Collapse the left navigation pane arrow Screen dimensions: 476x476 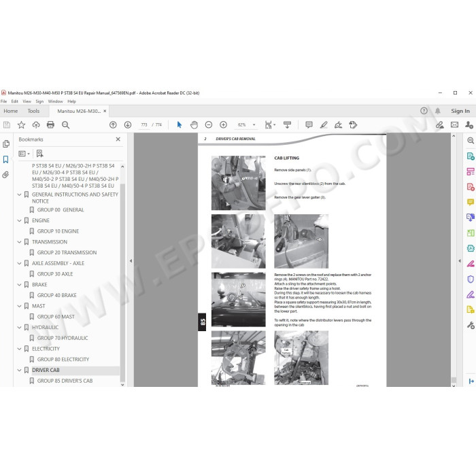(131, 260)
